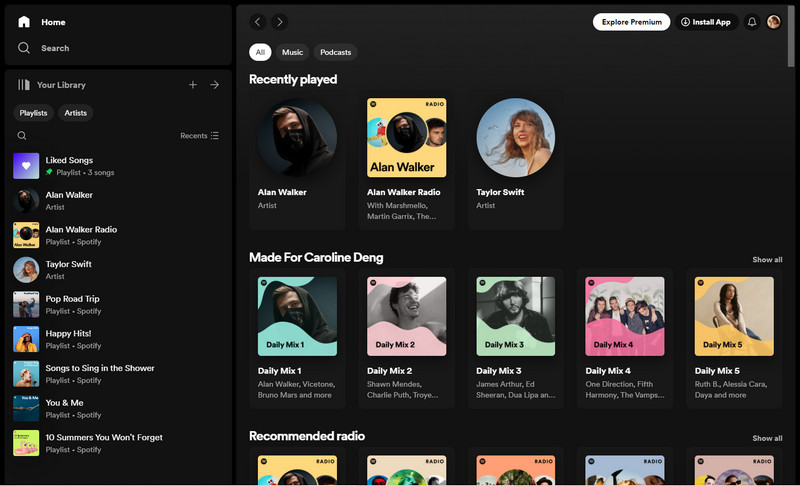Go back with the left chevron
The width and height of the screenshot is (800, 486).
[258, 22]
